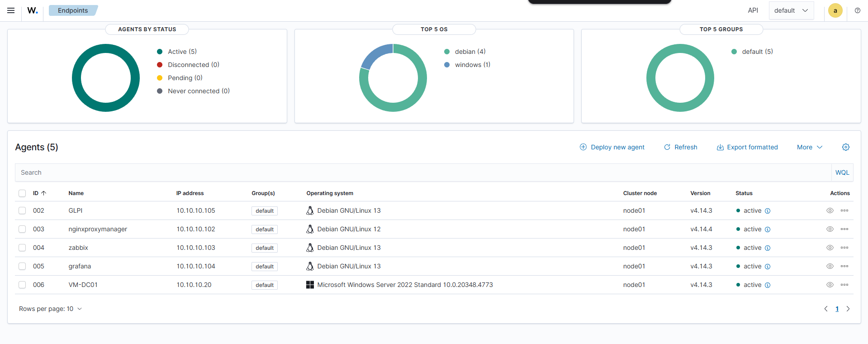Click the Refresh button

point(680,147)
